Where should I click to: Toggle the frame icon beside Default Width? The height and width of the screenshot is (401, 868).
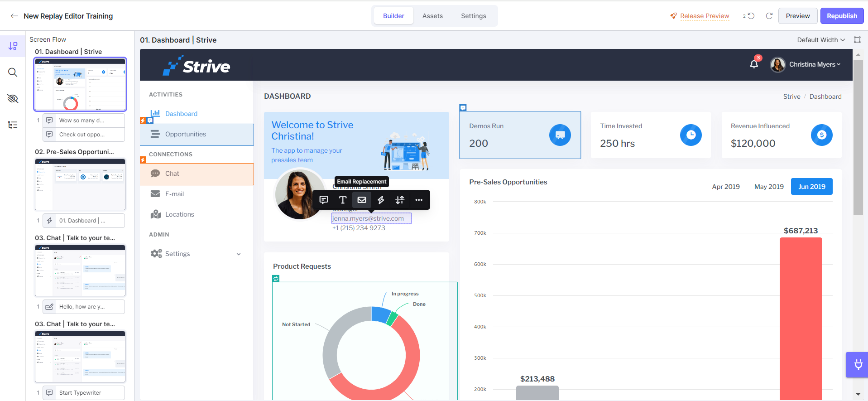[x=857, y=40]
